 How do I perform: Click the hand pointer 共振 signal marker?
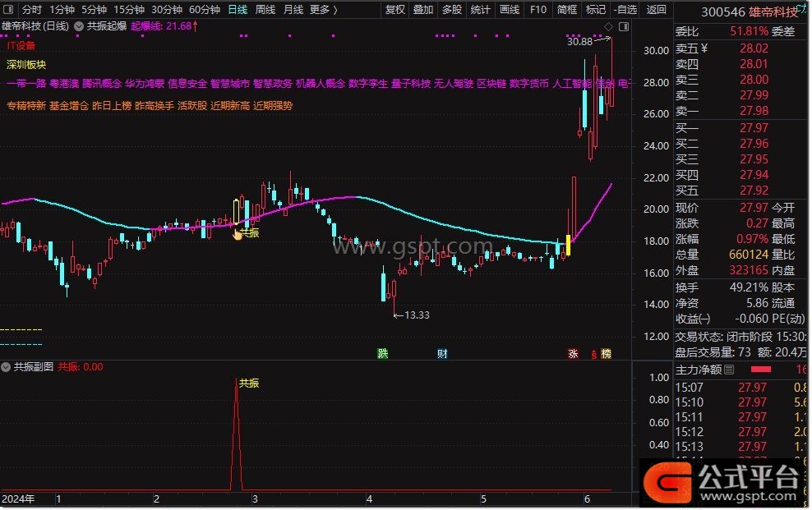238,234
